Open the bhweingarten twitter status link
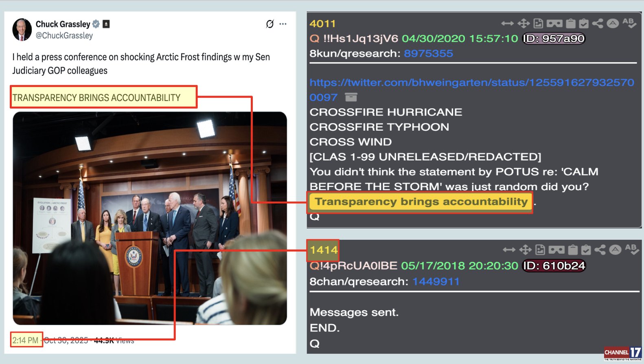 pos(472,90)
